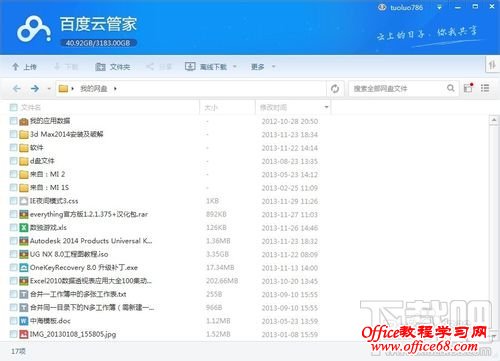Select 合并同一目录下的N多工作簿 file name

[x=92, y=307]
